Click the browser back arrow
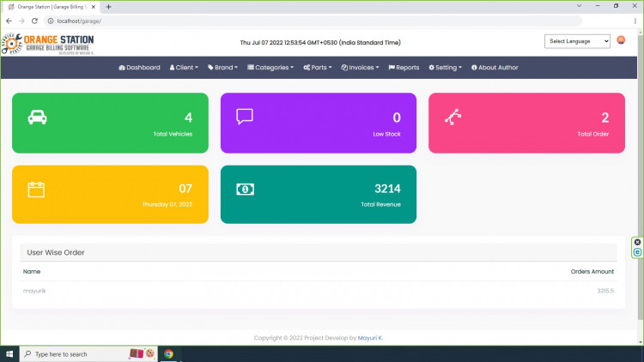The image size is (644, 362). [9, 21]
